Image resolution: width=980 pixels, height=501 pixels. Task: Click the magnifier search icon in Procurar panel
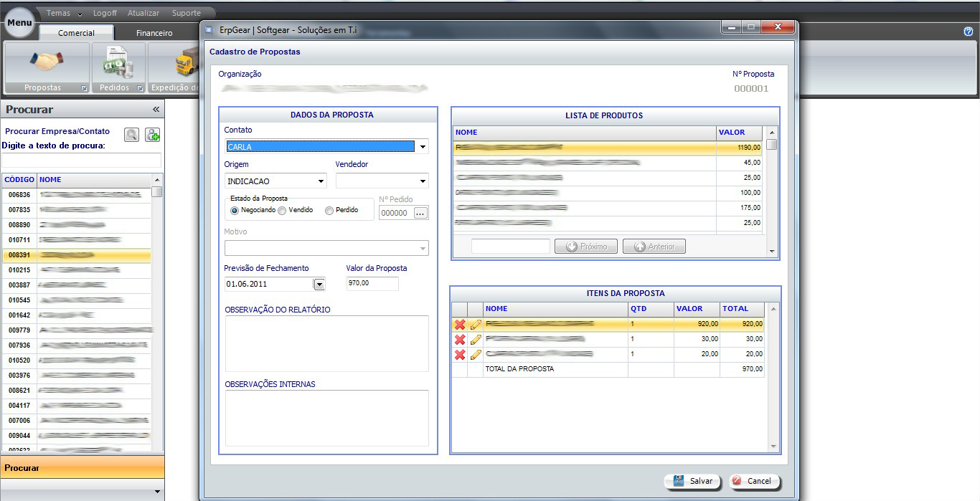131,135
